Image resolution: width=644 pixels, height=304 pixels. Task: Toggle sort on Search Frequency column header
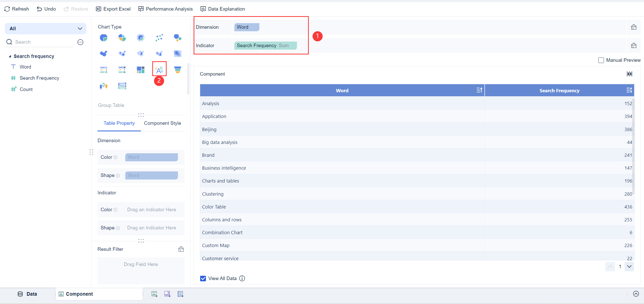point(629,90)
